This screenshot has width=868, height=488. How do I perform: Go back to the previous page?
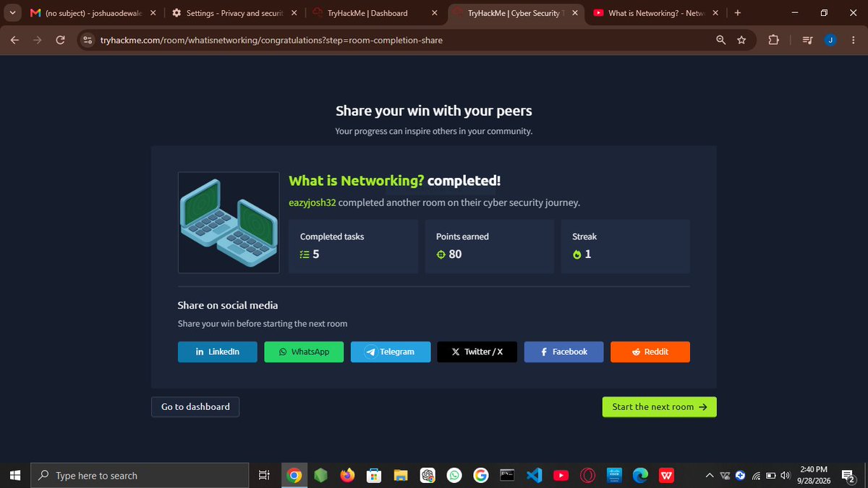point(14,40)
